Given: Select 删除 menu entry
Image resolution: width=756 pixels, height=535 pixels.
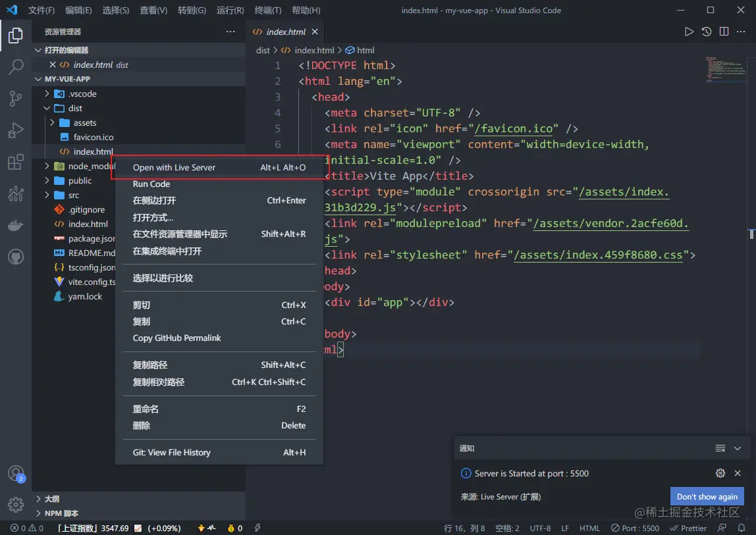Looking at the screenshot, I should (219, 425).
